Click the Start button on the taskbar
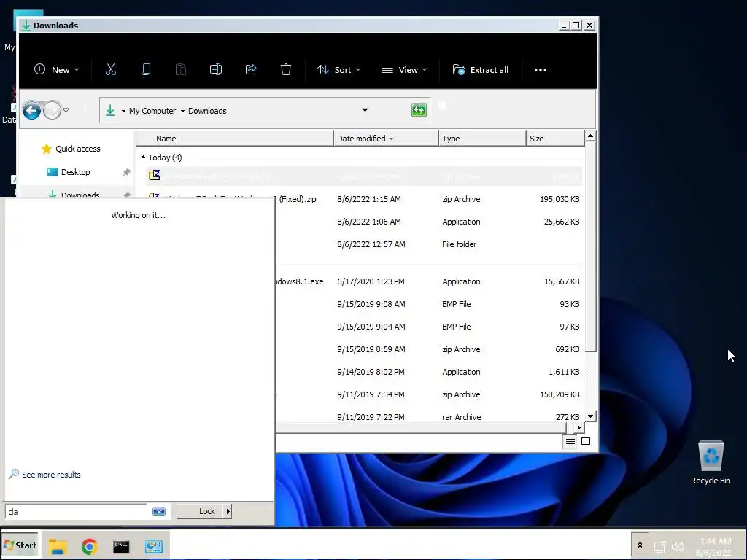 tap(20, 545)
